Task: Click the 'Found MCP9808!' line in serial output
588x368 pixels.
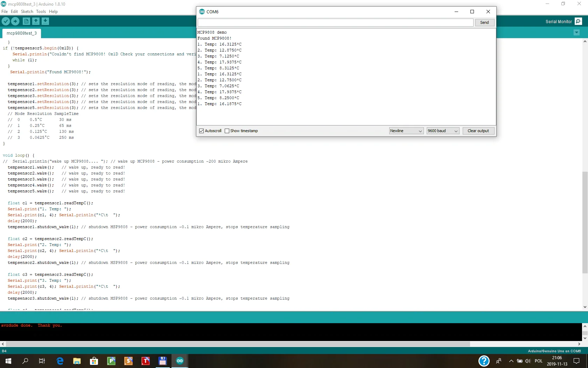Action: [214, 38]
